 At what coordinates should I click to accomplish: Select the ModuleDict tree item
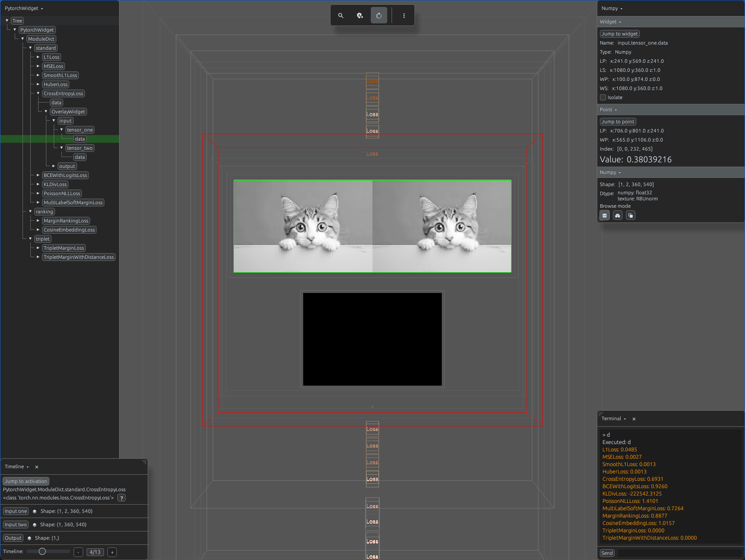tap(41, 39)
